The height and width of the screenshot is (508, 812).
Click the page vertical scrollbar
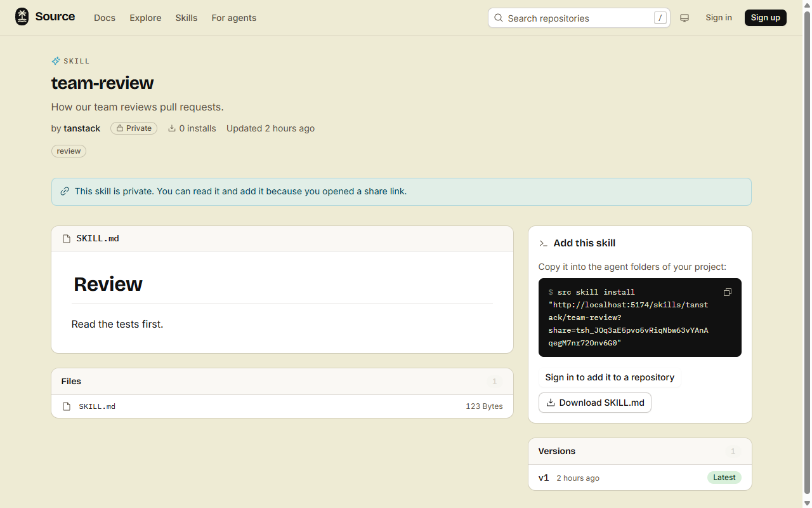808,254
